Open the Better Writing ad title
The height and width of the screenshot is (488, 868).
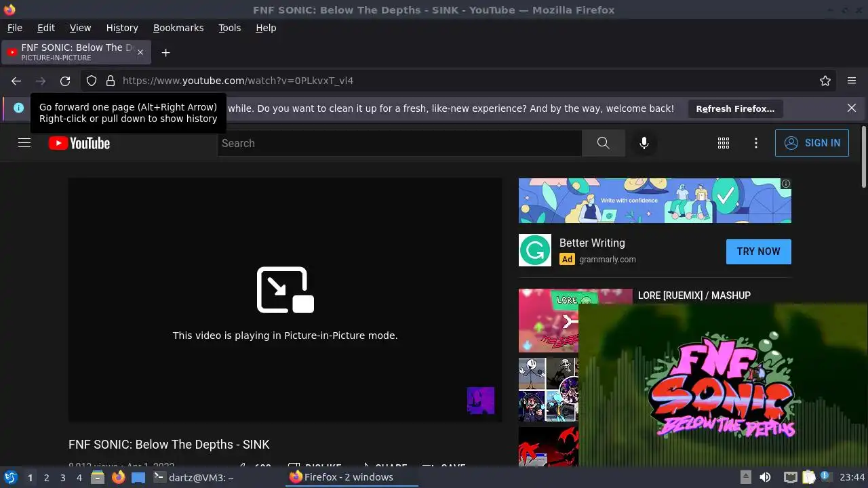coord(592,243)
